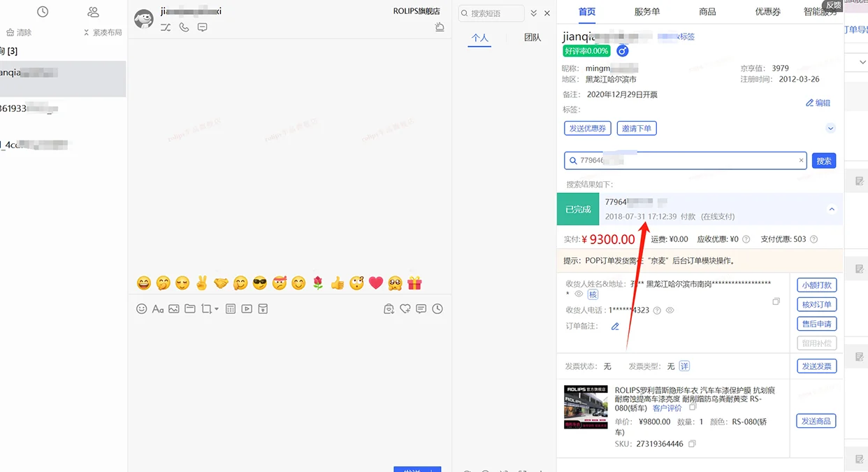Collapse the completed order details panel
This screenshot has width=868, height=472.
click(832, 209)
